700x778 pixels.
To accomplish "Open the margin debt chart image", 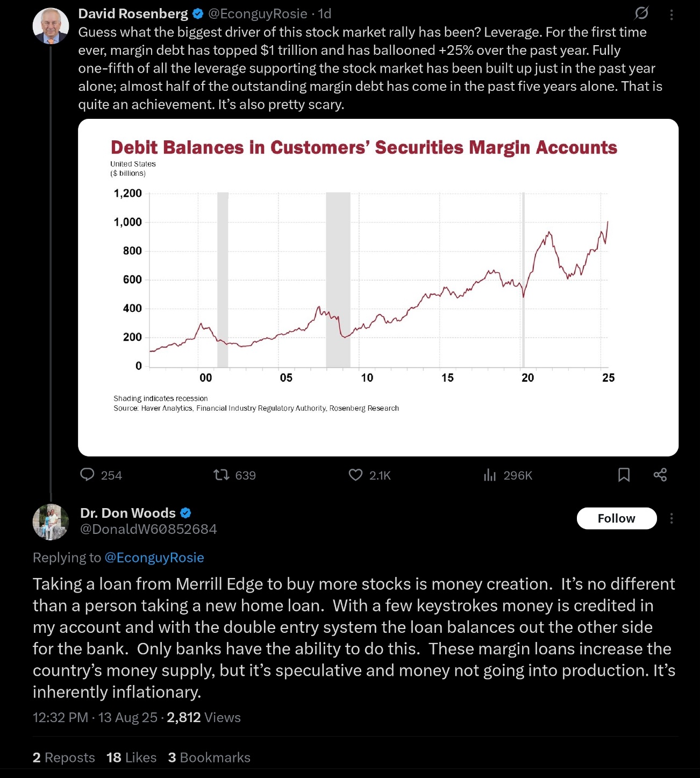I will click(x=378, y=288).
